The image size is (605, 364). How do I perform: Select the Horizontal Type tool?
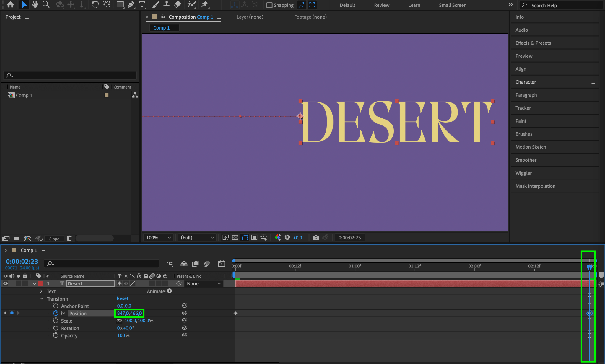tap(142, 4)
